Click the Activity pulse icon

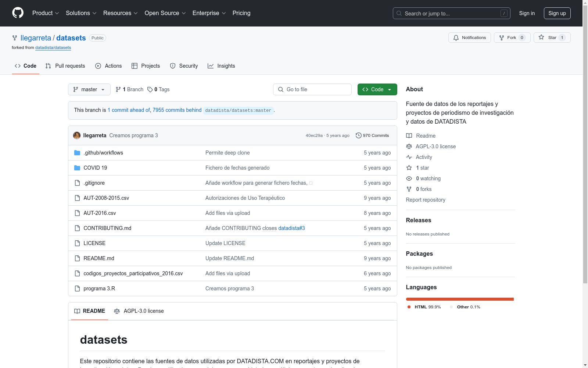pos(409,157)
